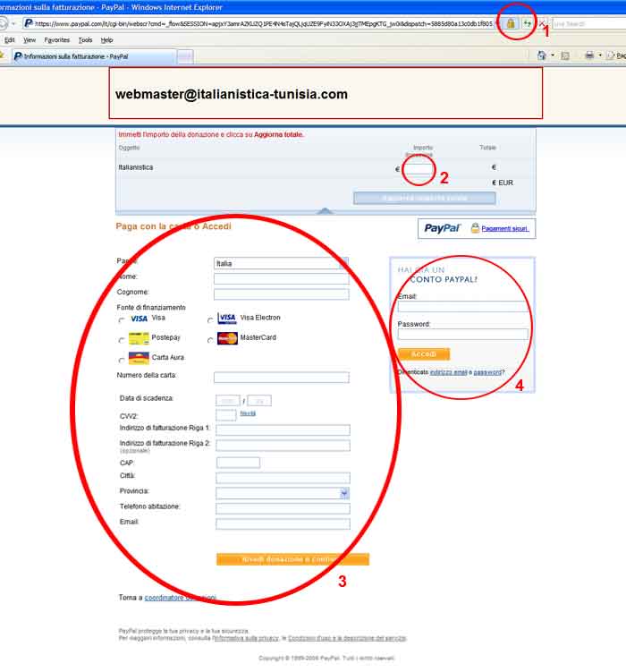626x672 pixels.
Task: Click the forgotten password link
Action: pyautogui.click(x=487, y=372)
